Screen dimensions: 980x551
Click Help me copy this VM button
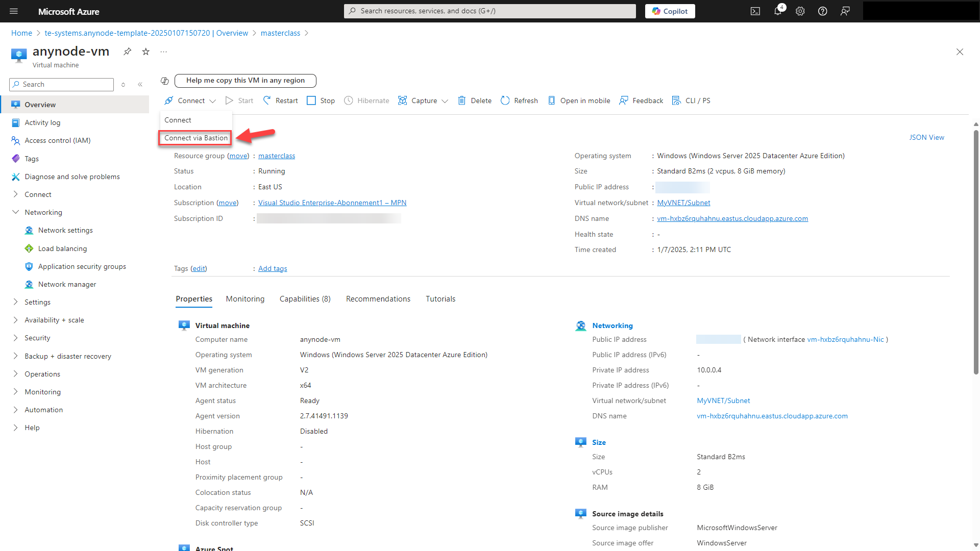[246, 81]
